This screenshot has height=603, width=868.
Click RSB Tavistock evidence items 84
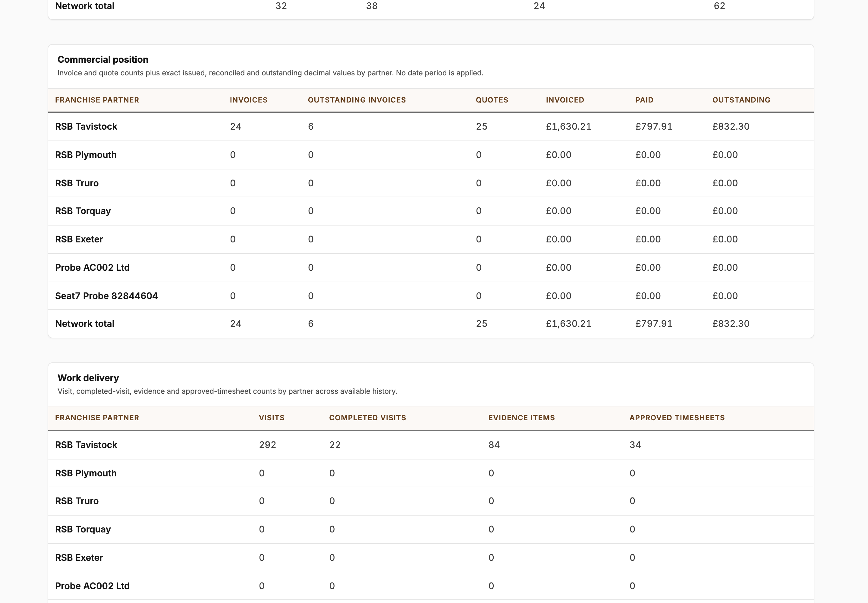coord(494,445)
